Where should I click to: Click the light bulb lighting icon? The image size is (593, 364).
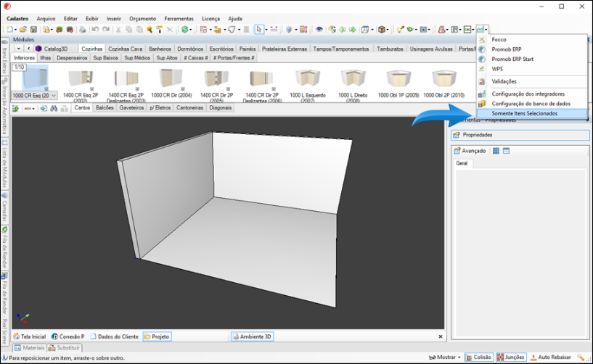(400, 29)
